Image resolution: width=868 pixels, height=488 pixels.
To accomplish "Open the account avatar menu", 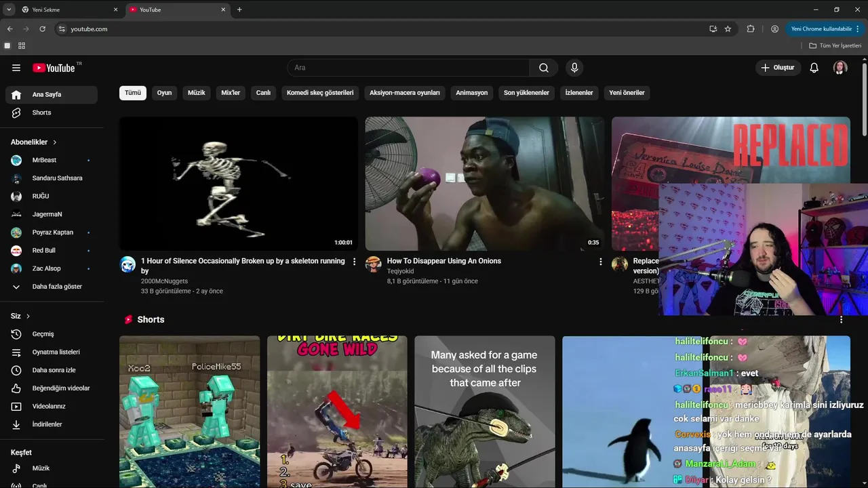I will click(840, 68).
